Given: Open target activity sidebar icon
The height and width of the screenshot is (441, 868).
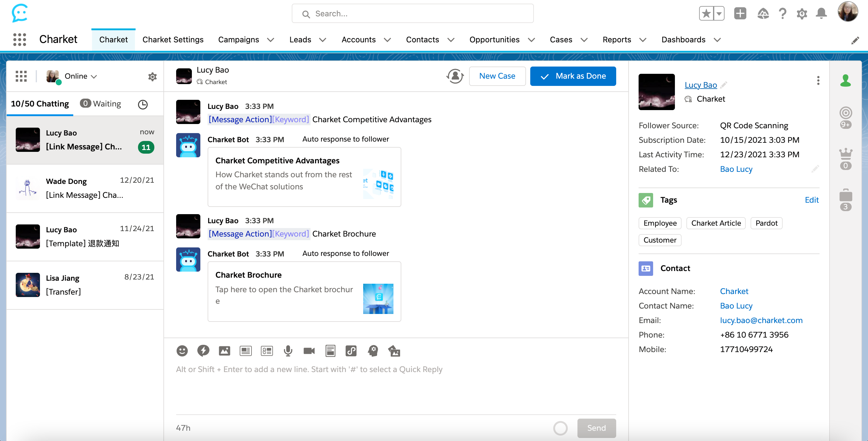Looking at the screenshot, I should pos(845,113).
